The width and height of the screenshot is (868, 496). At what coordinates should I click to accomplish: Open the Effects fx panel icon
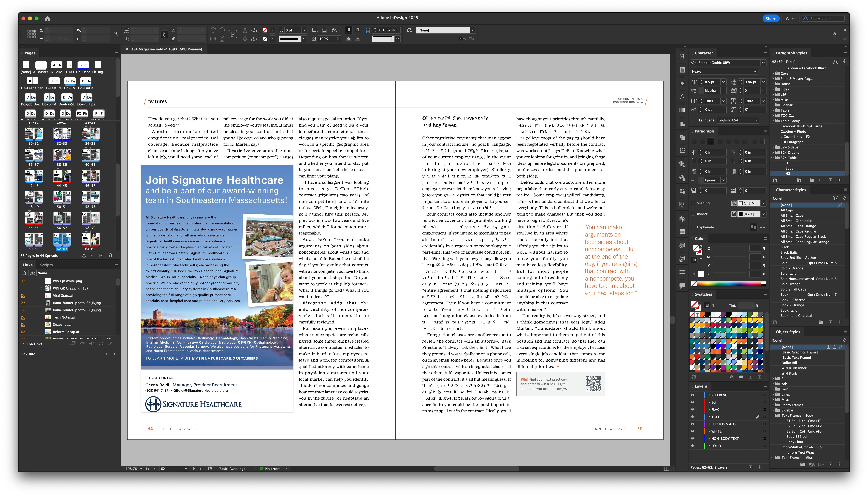click(x=682, y=97)
